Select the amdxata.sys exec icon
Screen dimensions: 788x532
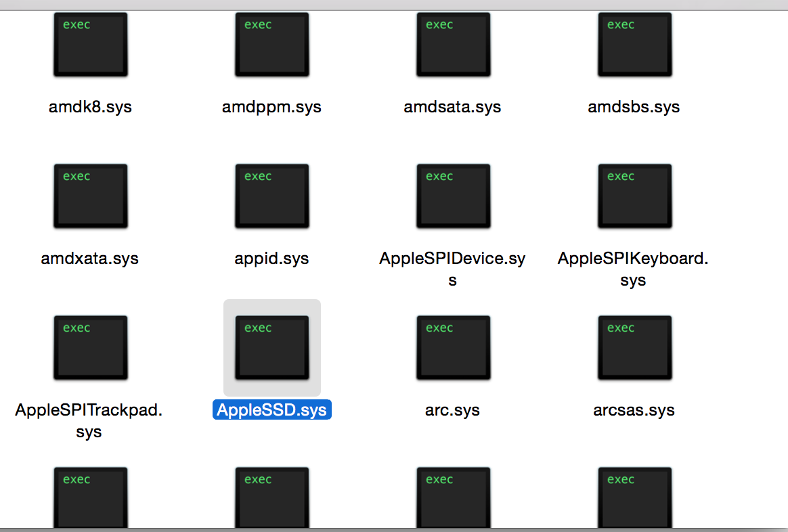[91, 196]
